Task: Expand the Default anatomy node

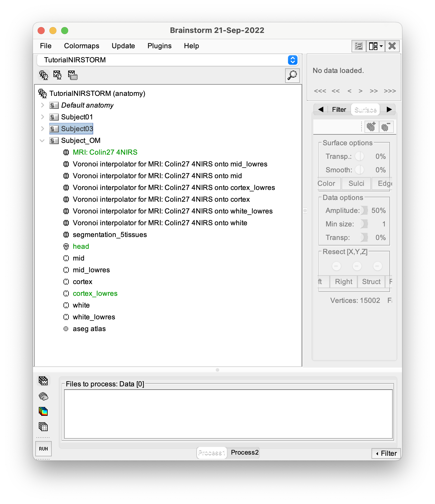Action: point(43,105)
